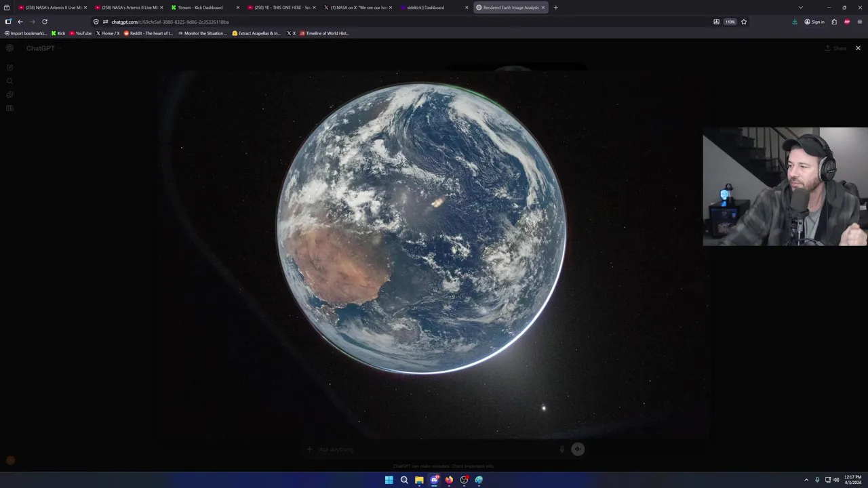Image resolution: width=868 pixels, height=488 pixels.
Task: Open the Kick bookmark
Action: point(58,33)
